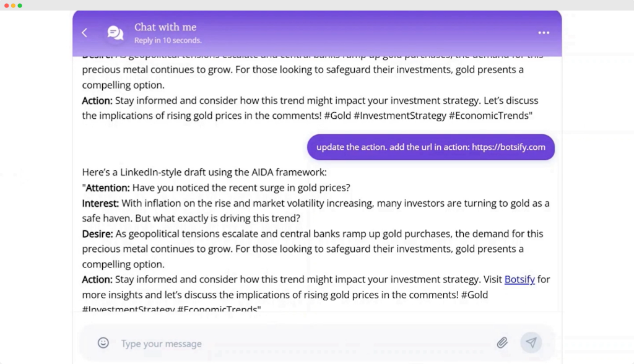
Task: Open the three-dot more options menu
Action: point(544,33)
